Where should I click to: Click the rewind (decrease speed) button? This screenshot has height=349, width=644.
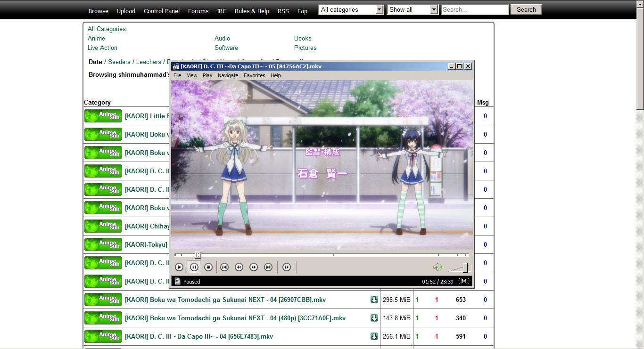click(x=239, y=267)
